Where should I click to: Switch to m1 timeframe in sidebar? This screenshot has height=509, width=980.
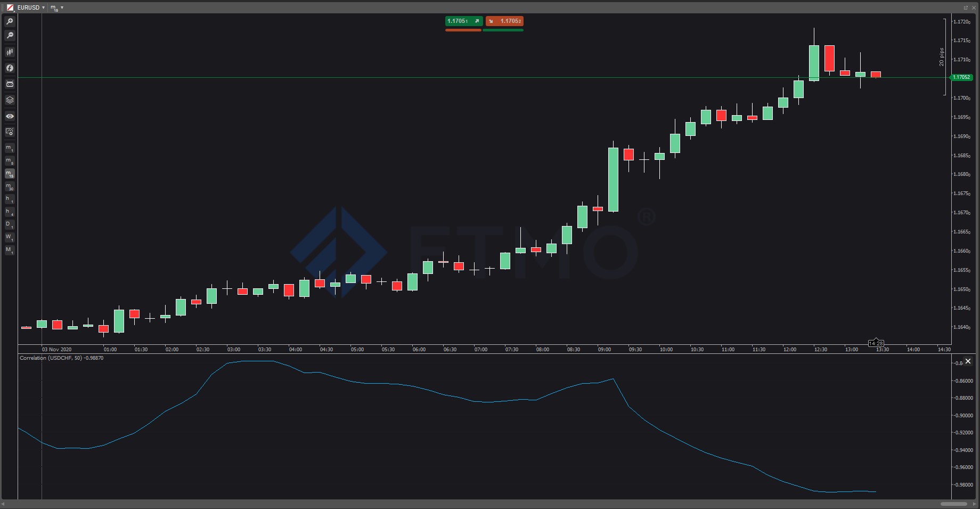[x=10, y=148]
